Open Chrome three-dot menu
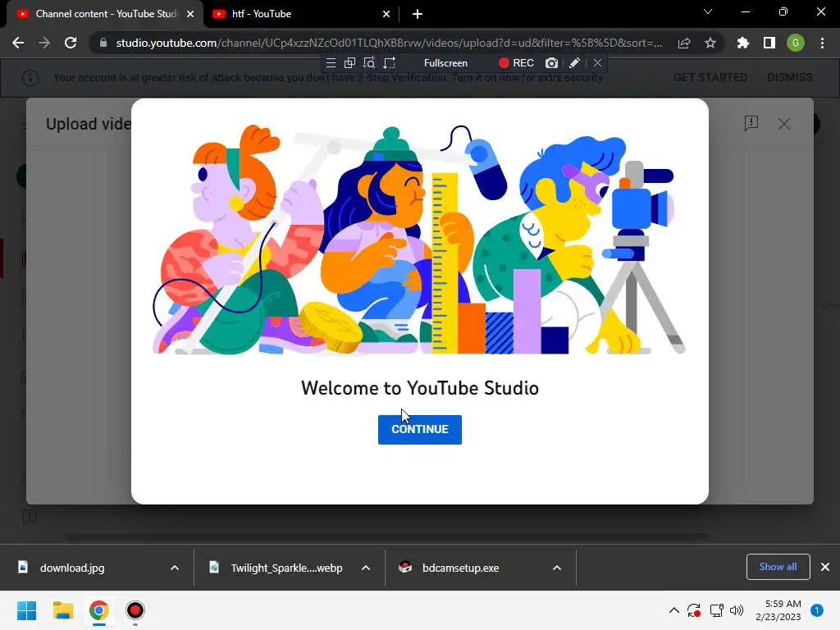 822,43
